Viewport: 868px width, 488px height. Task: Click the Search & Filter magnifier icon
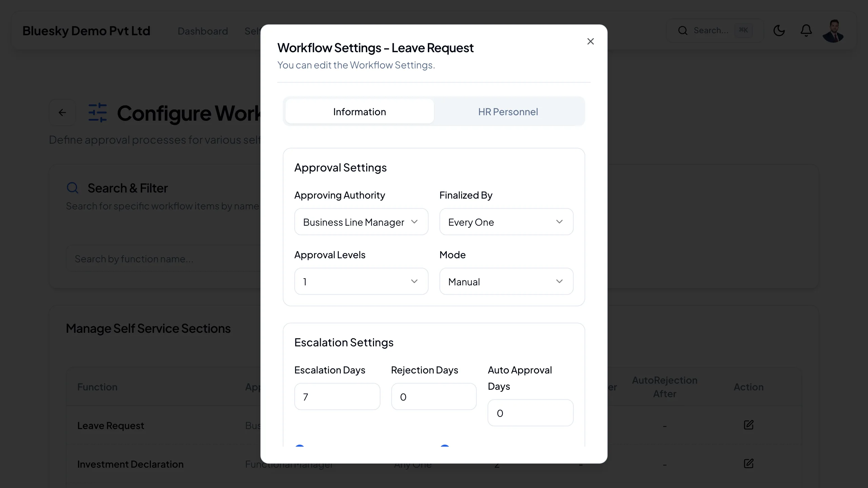(x=73, y=188)
